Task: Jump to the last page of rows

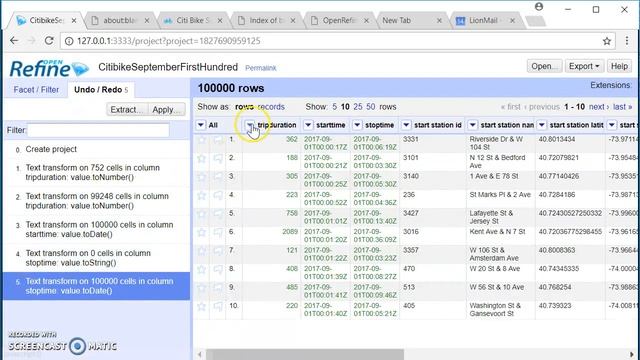Action: click(x=622, y=107)
